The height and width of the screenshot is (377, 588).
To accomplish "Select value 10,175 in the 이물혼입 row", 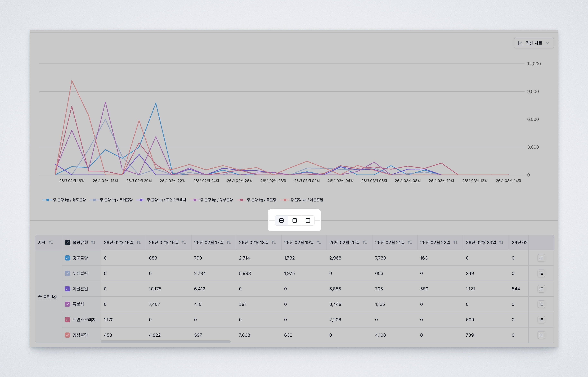I will coord(155,289).
